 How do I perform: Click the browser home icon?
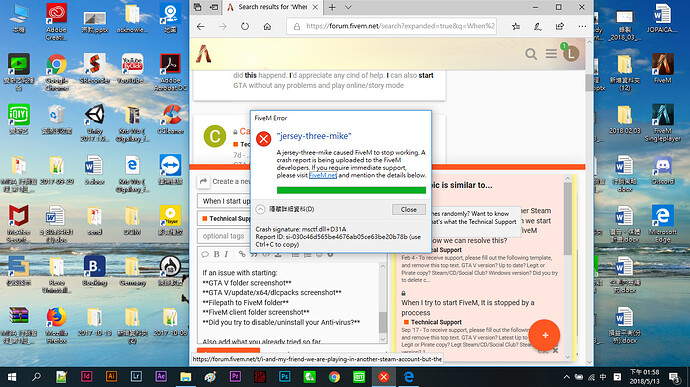tap(267, 26)
